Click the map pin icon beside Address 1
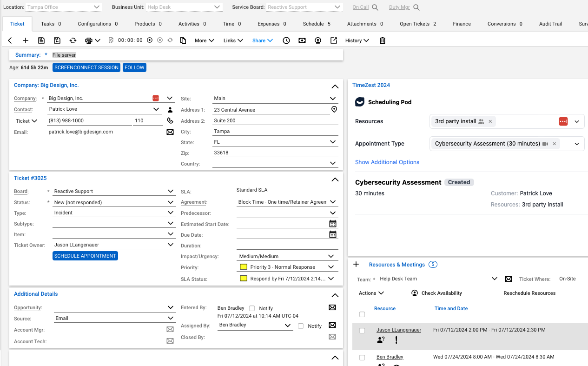 (x=334, y=110)
